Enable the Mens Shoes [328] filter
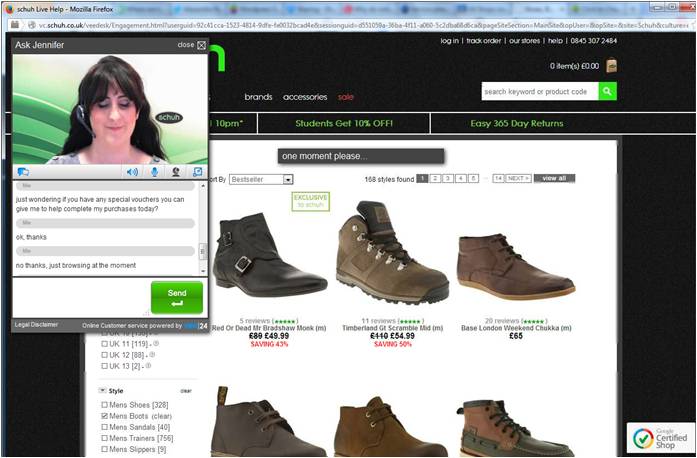The height and width of the screenshot is (458, 697). pyautogui.click(x=104, y=405)
